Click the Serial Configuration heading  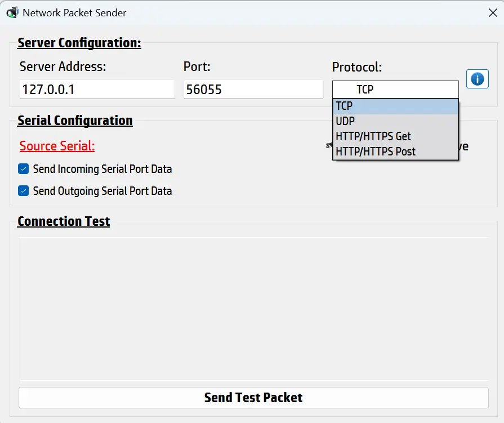pos(75,121)
